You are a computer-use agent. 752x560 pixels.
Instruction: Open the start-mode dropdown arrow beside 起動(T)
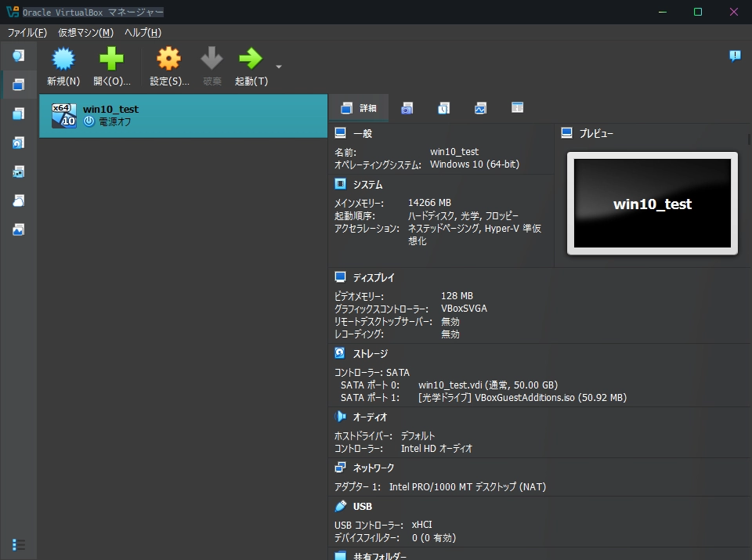(x=279, y=67)
